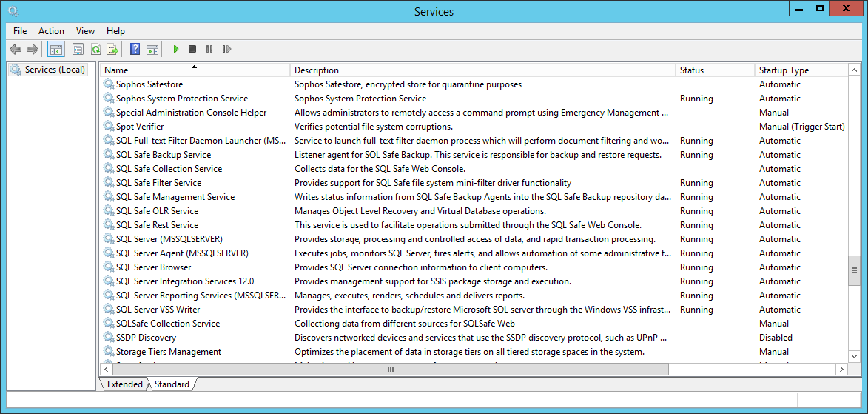Sort by the Description column header
This screenshot has width=868, height=414.
pyautogui.click(x=482, y=70)
